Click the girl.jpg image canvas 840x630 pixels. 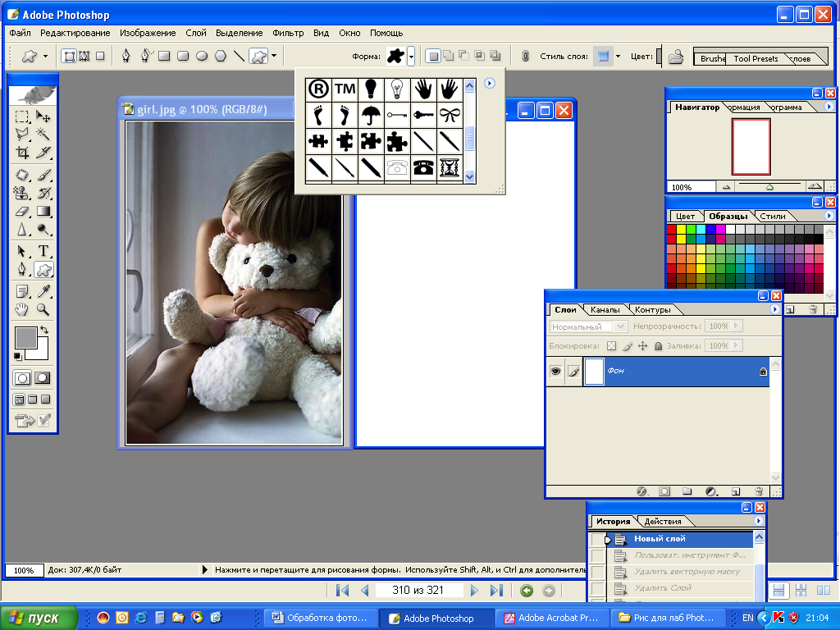point(234,283)
